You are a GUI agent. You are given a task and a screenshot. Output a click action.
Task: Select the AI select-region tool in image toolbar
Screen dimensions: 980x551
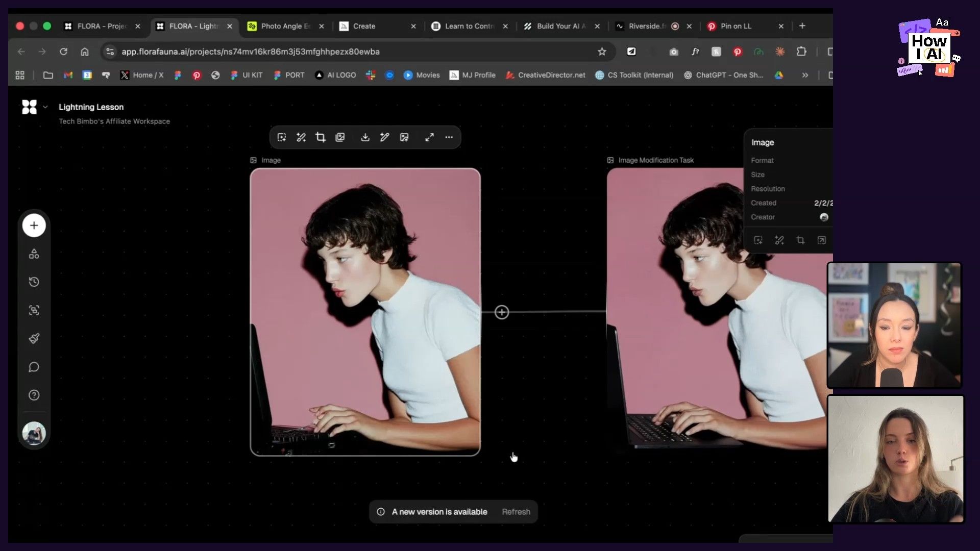click(x=282, y=137)
